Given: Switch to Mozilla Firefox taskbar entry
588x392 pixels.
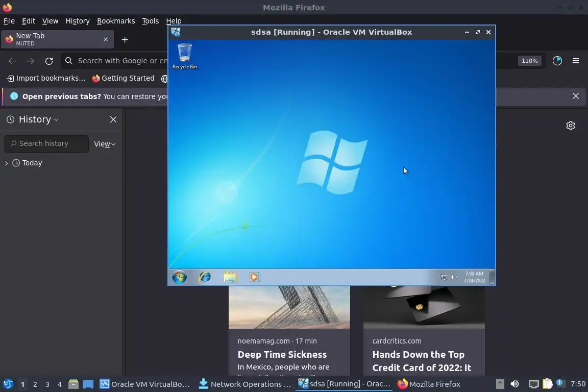Looking at the screenshot, I should tap(429, 384).
